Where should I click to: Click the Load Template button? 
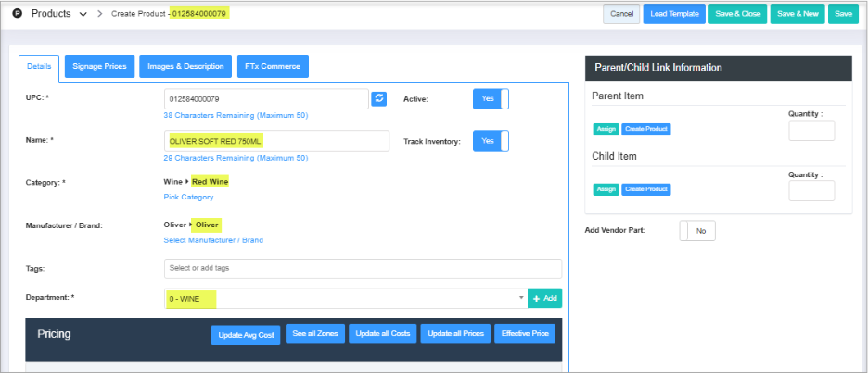673,14
